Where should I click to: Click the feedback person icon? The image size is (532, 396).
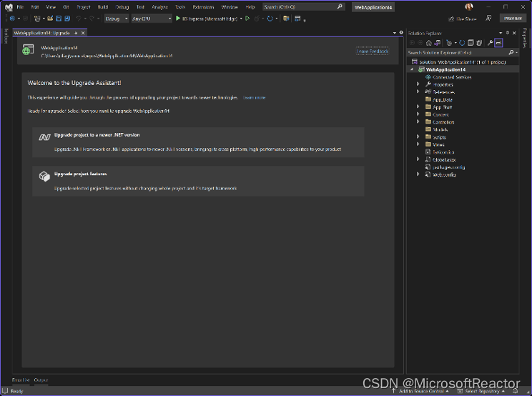(x=488, y=19)
